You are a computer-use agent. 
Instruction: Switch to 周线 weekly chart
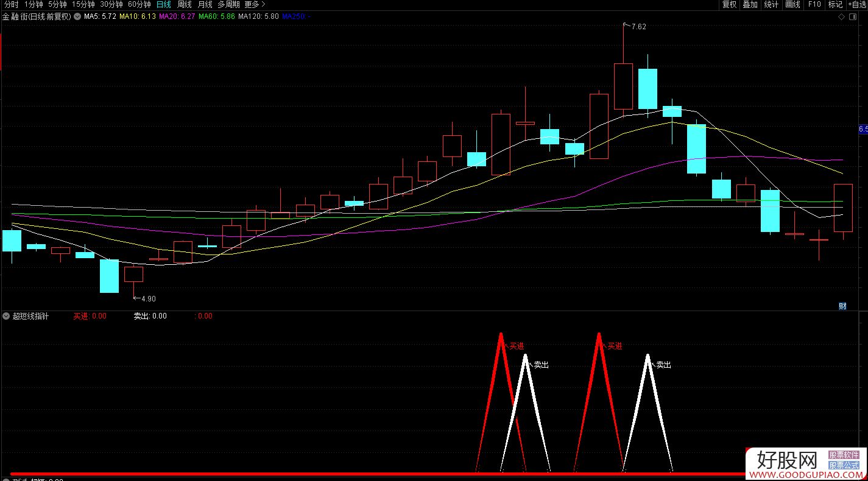coord(184,4)
